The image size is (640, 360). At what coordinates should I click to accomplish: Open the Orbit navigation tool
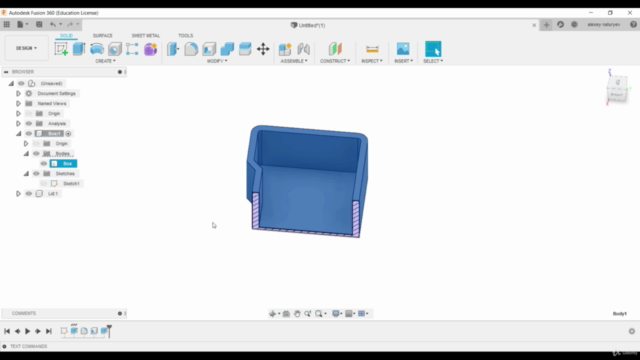pos(273,313)
